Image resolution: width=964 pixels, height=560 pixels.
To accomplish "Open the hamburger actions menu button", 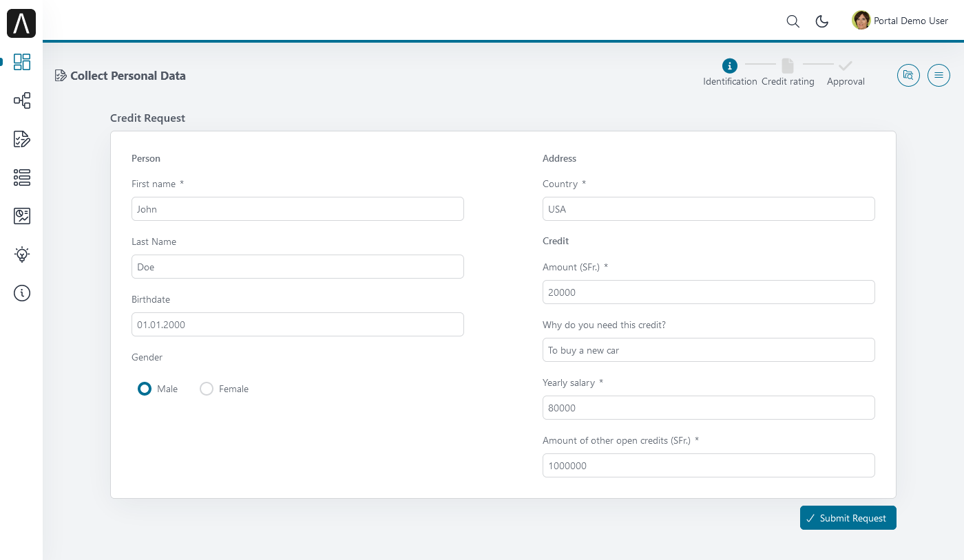I will point(939,75).
